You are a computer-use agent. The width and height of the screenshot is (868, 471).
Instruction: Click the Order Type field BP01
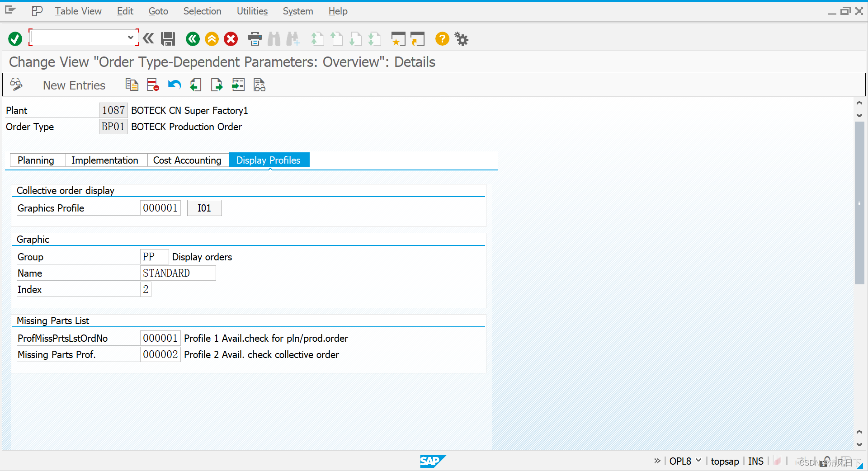point(113,127)
